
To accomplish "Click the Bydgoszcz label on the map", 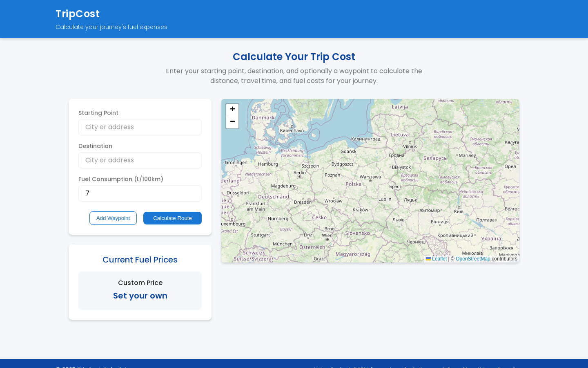I will pyautogui.click(x=342, y=164).
